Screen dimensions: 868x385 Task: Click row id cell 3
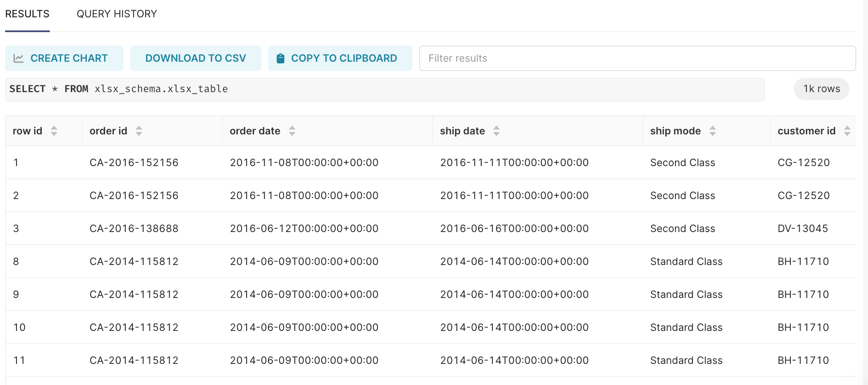[x=16, y=229]
